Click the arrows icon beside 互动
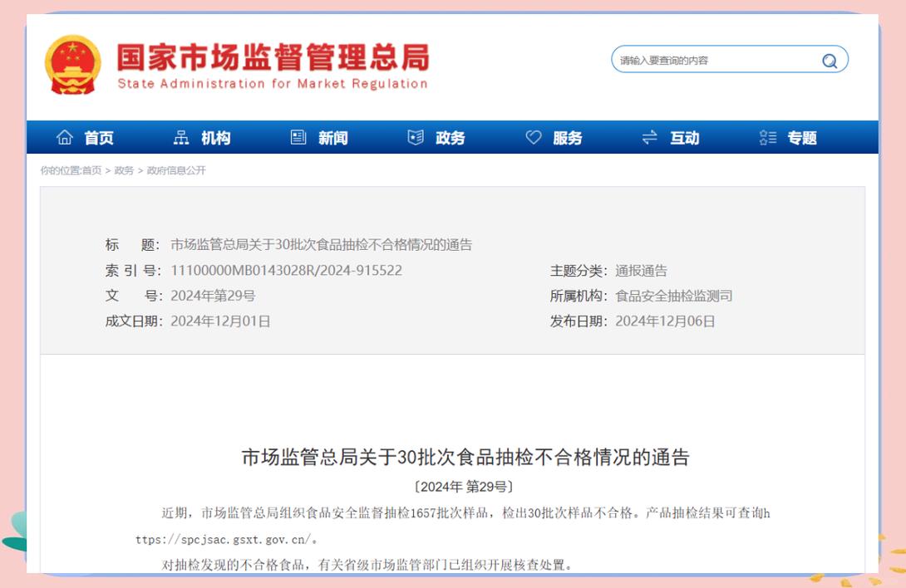906x588 pixels. 650,138
